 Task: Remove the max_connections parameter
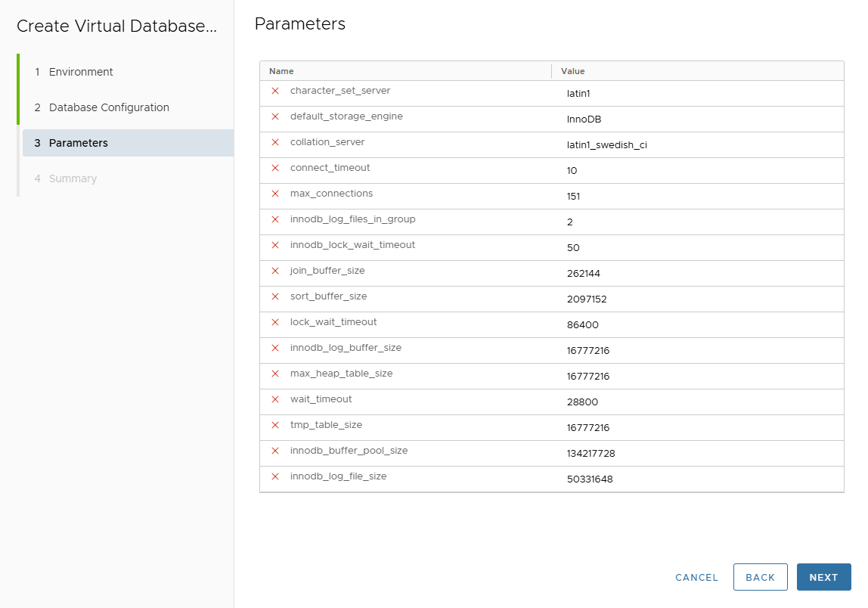pyautogui.click(x=275, y=194)
